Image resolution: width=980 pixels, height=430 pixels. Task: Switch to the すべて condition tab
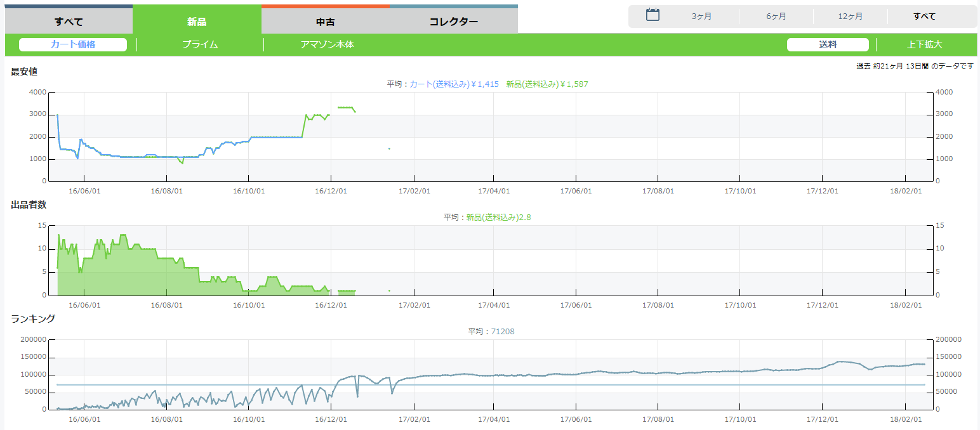pyautogui.click(x=69, y=22)
